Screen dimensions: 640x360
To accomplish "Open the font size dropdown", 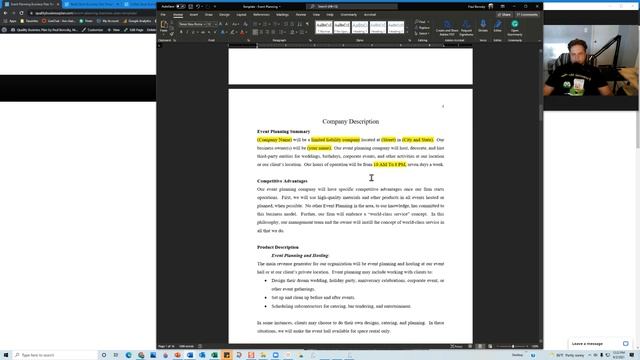I will tap(216, 24).
